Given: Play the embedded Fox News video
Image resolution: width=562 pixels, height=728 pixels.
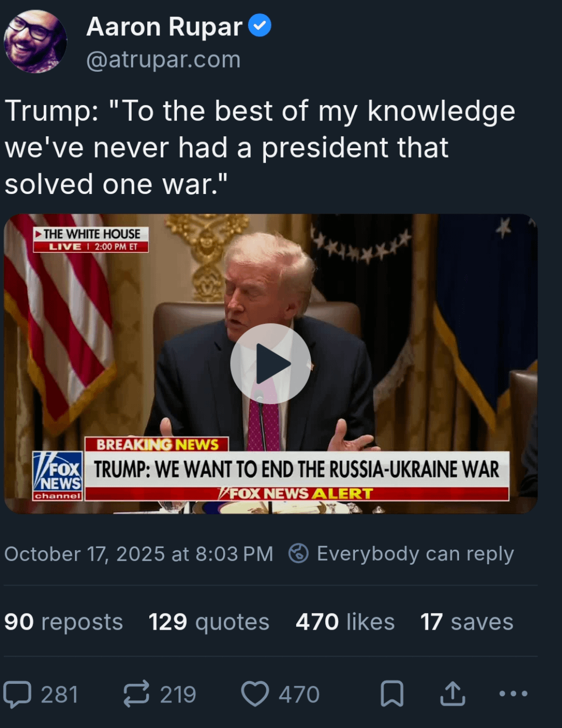Looking at the screenshot, I should coord(271,363).
